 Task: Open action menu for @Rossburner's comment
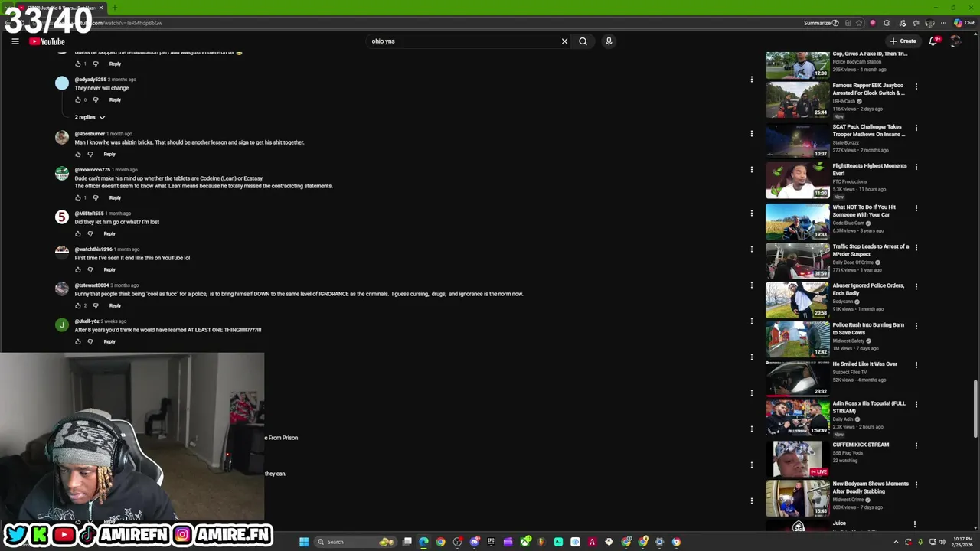(x=751, y=134)
